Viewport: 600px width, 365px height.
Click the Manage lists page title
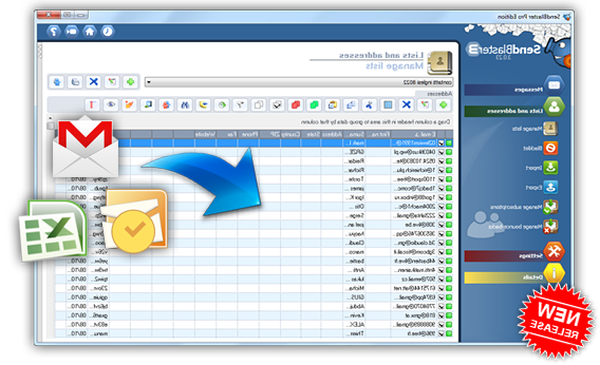394,66
